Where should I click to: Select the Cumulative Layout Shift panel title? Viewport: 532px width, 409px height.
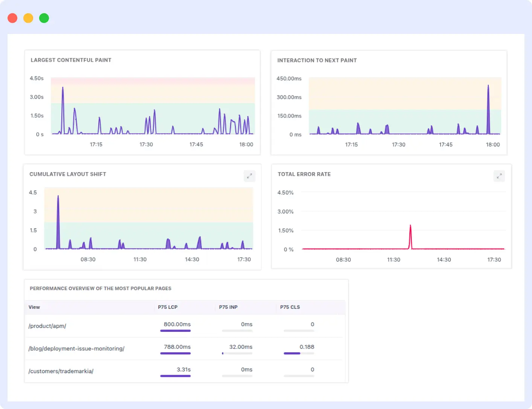click(x=68, y=174)
